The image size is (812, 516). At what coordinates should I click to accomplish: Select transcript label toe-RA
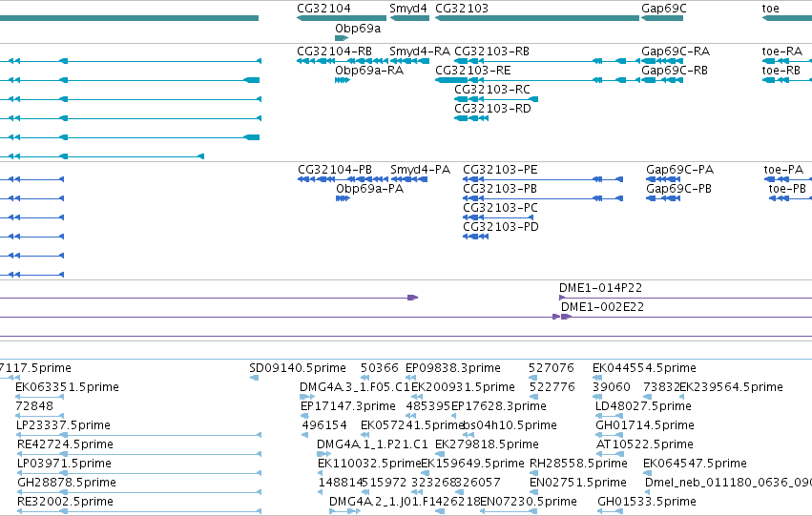pyautogui.click(x=782, y=52)
